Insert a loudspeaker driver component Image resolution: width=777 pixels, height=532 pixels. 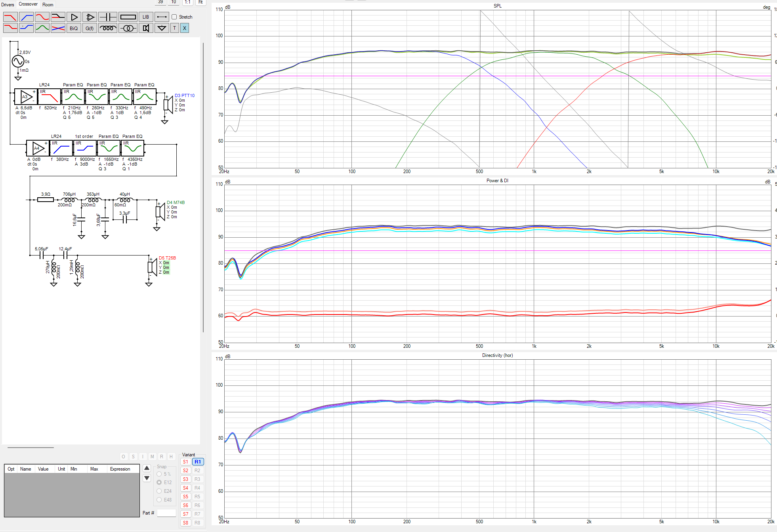146,28
